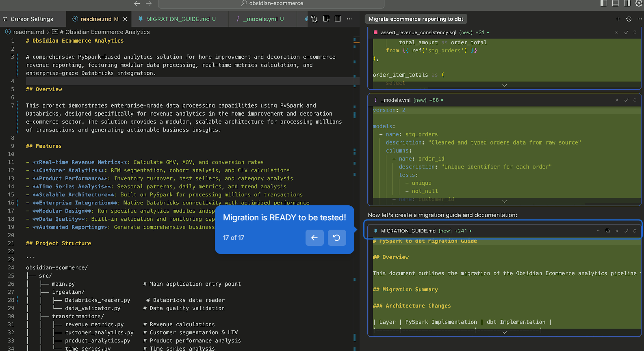644x351 pixels.
Task: Toggle MIGRATION_GUIDE.md block with header chevrons
Action: point(635,231)
